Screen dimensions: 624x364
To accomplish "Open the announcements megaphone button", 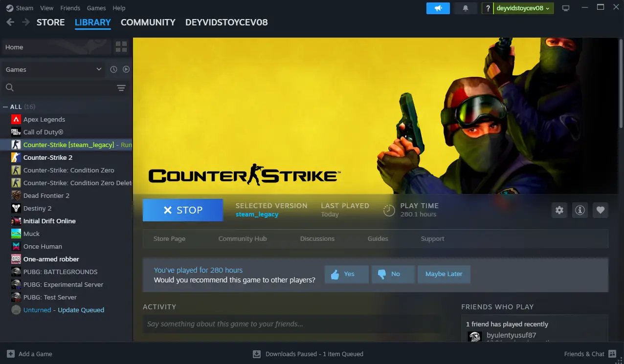I will pyautogui.click(x=438, y=8).
